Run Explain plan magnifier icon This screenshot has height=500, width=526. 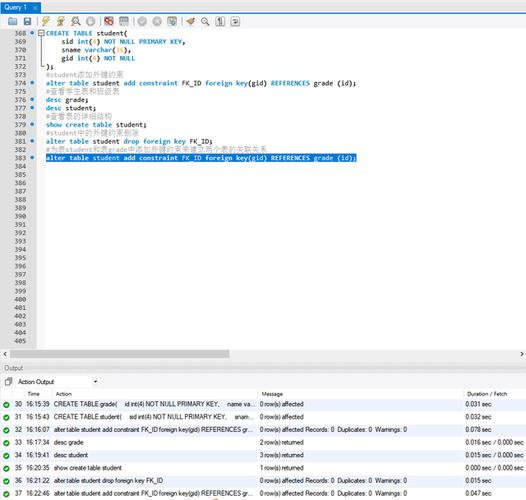coord(76,21)
